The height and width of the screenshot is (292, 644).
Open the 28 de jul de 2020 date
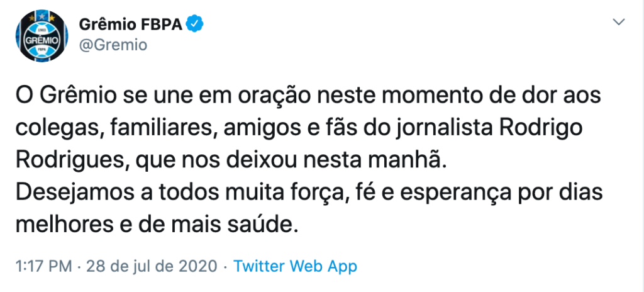tap(152, 266)
